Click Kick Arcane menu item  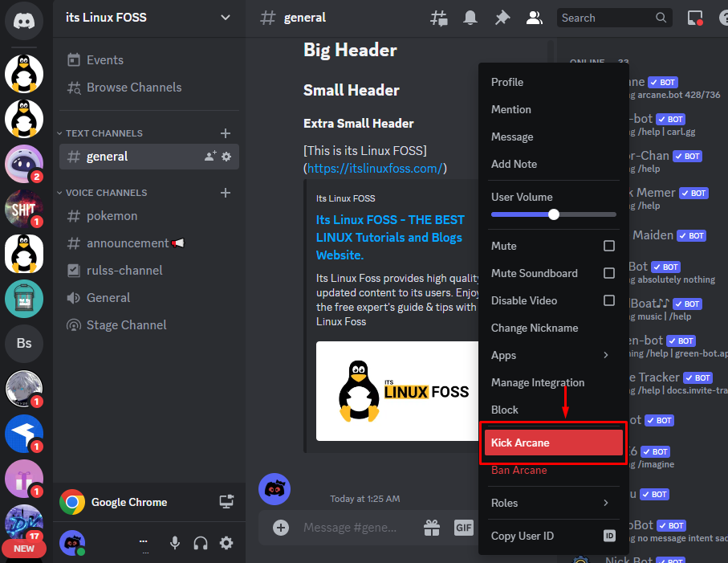point(554,443)
